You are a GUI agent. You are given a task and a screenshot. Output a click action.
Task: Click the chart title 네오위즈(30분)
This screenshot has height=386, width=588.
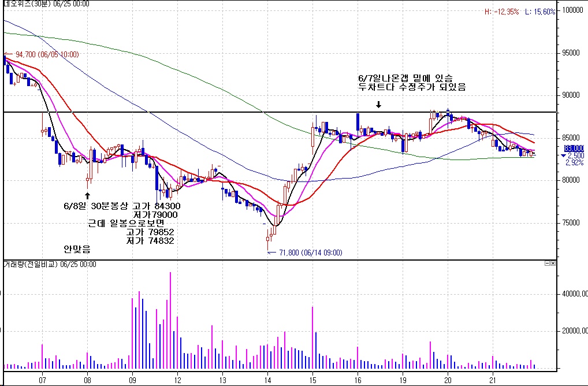pyautogui.click(x=25, y=3)
